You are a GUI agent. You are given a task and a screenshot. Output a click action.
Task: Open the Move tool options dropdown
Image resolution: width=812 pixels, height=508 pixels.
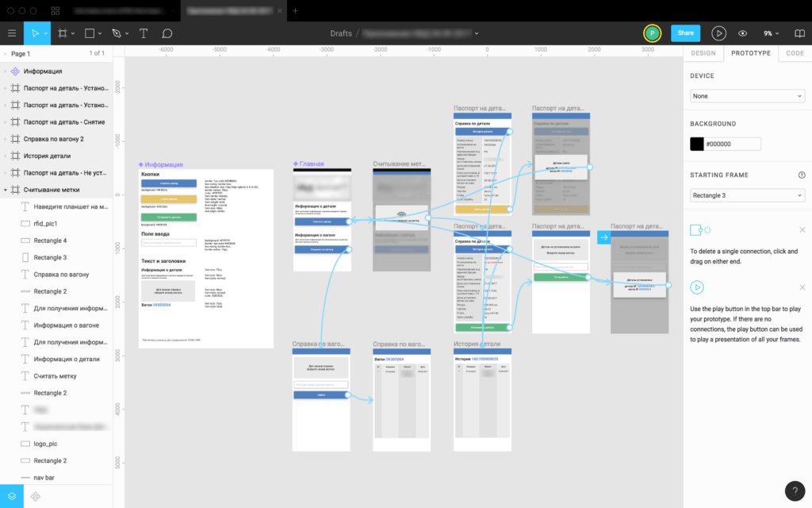tap(45, 33)
